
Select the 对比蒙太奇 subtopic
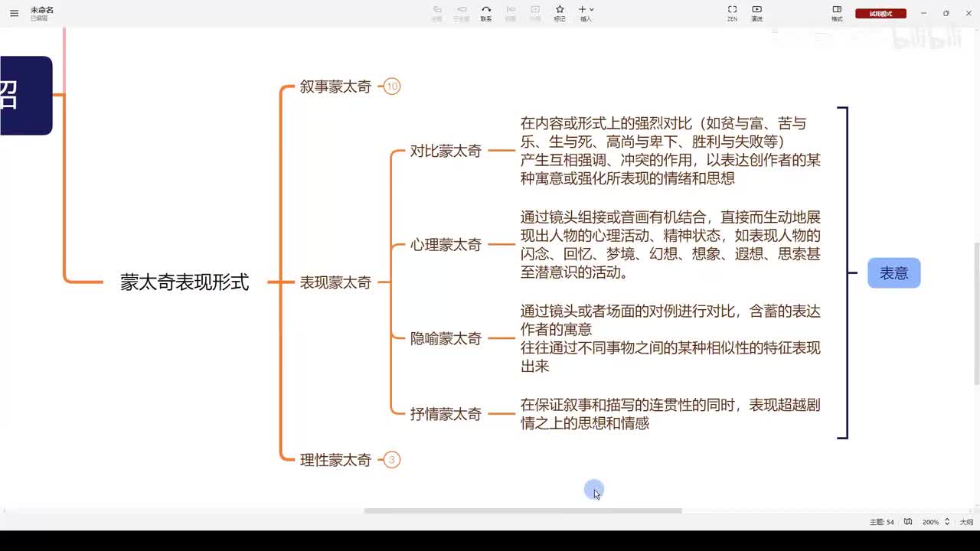tap(446, 151)
